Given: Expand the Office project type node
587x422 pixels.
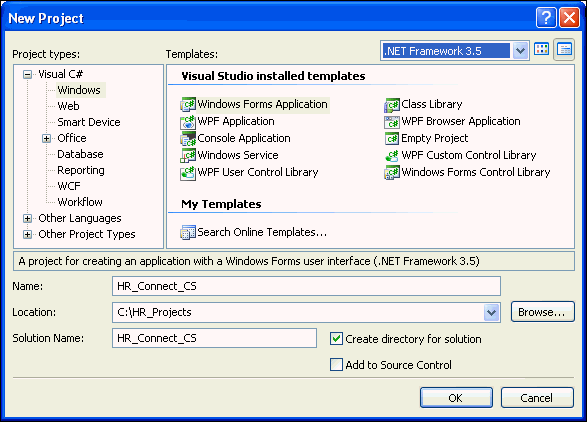Looking at the screenshot, I should click(x=46, y=139).
